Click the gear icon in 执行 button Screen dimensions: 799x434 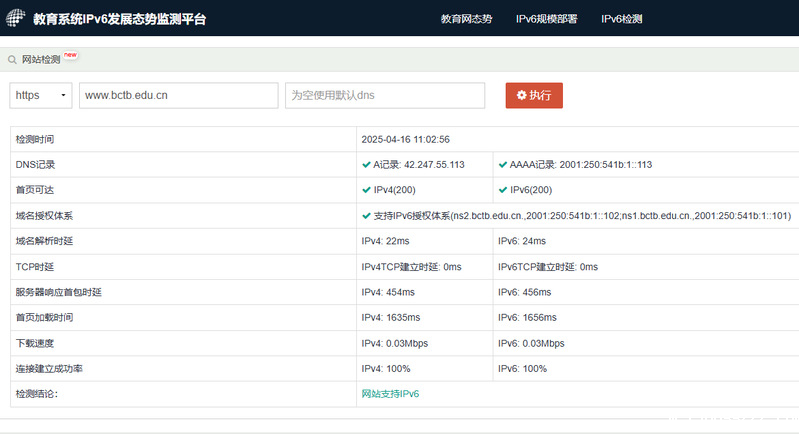[x=521, y=95]
